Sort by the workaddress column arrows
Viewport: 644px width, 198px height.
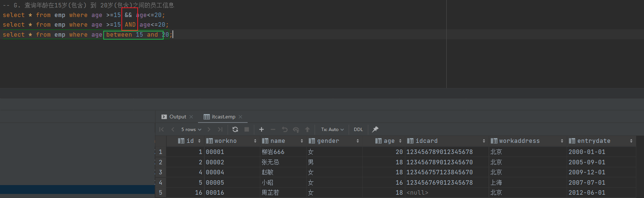click(562, 141)
